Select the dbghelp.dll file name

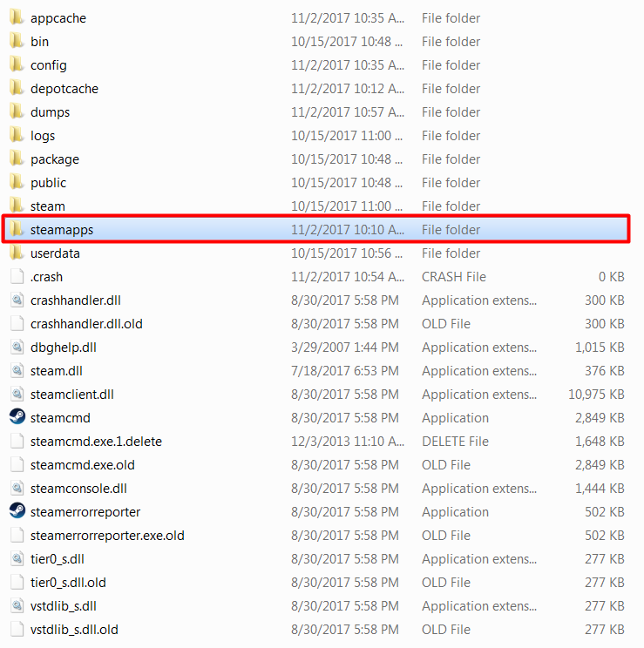point(64,348)
